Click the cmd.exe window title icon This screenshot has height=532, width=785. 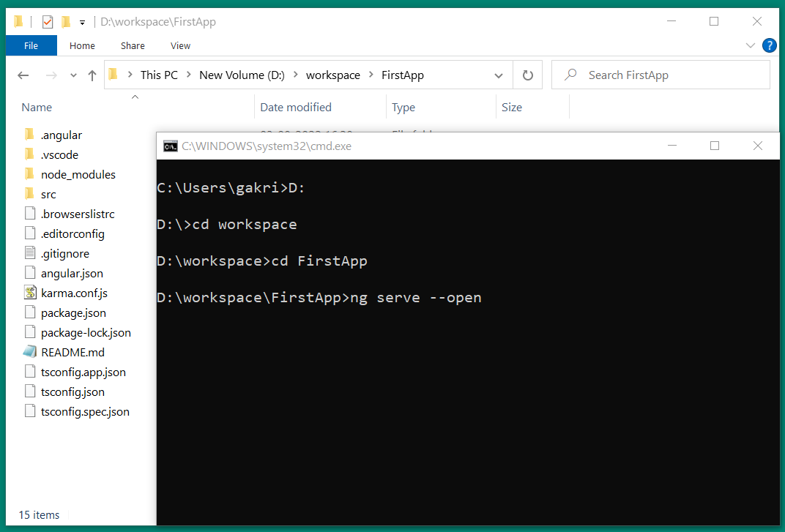pyautogui.click(x=170, y=146)
